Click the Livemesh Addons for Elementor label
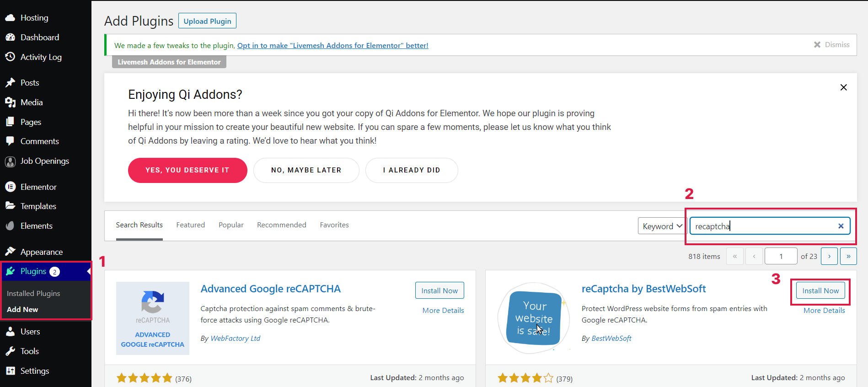Image resolution: width=868 pixels, height=387 pixels. pyautogui.click(x=169, y=62)
